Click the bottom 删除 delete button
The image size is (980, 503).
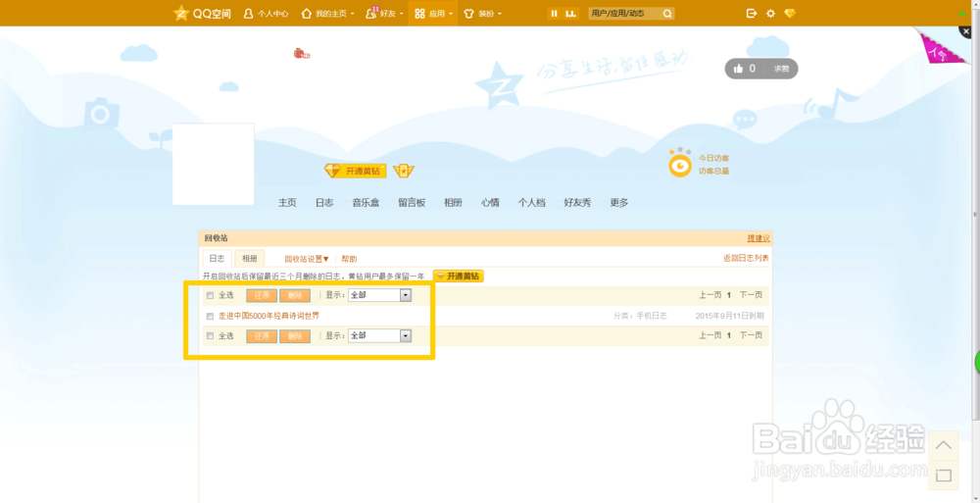click(x=295, y=336)
